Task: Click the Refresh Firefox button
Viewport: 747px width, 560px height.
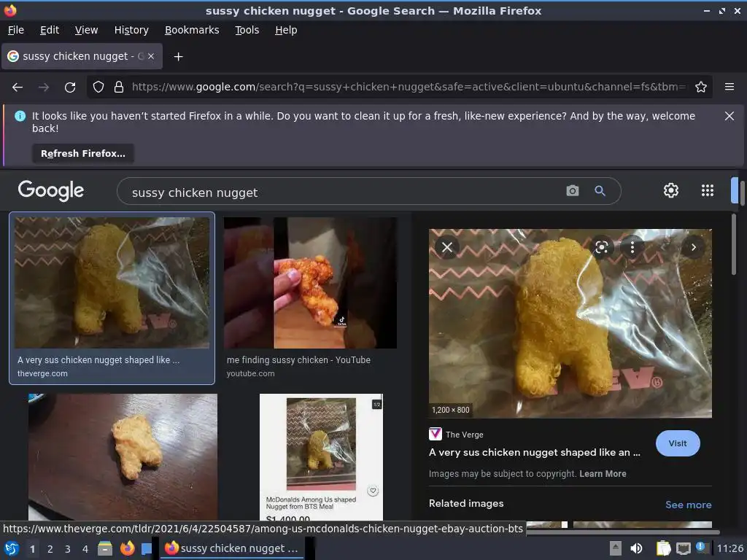Action: [x=83, y=154]
